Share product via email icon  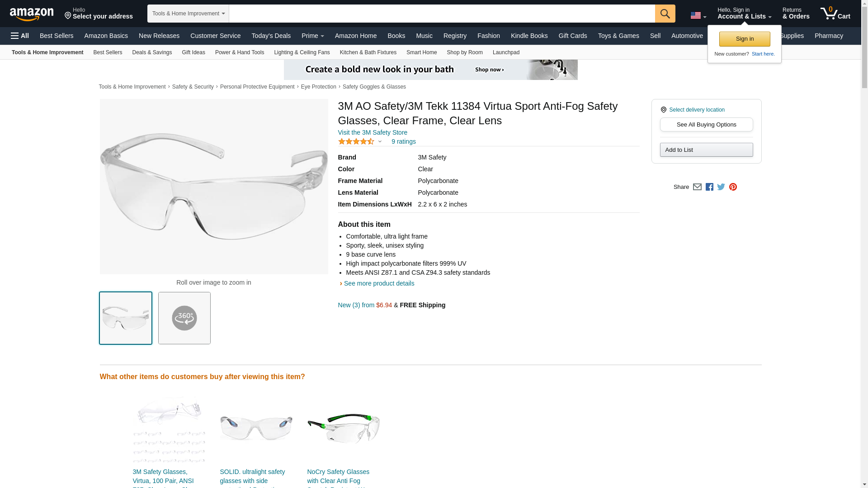click(x=697, y=187)
